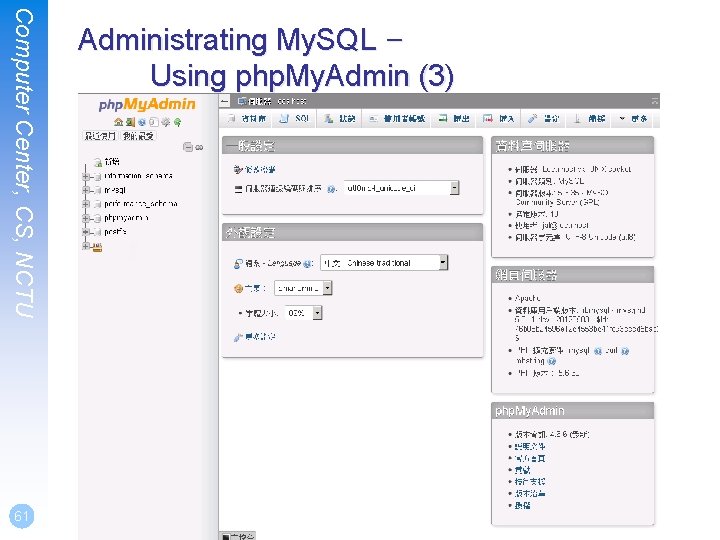The image size is (720, 540).
Task: Click the log out door icon
Action: click(x=130, y=122)
